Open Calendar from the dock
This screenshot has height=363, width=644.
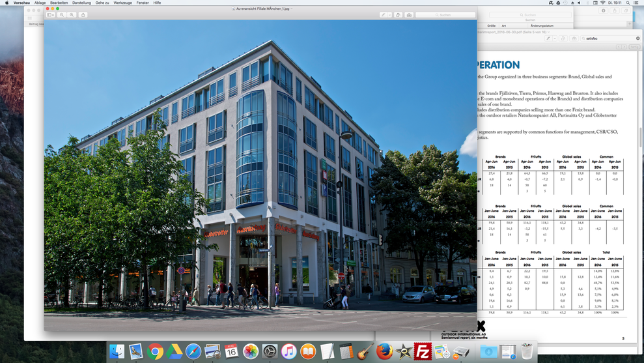(231, 351)
